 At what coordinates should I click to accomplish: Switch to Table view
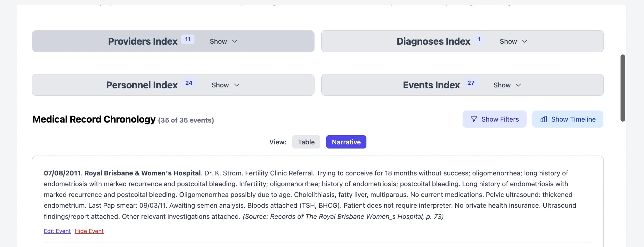click(x=306, y=142)
